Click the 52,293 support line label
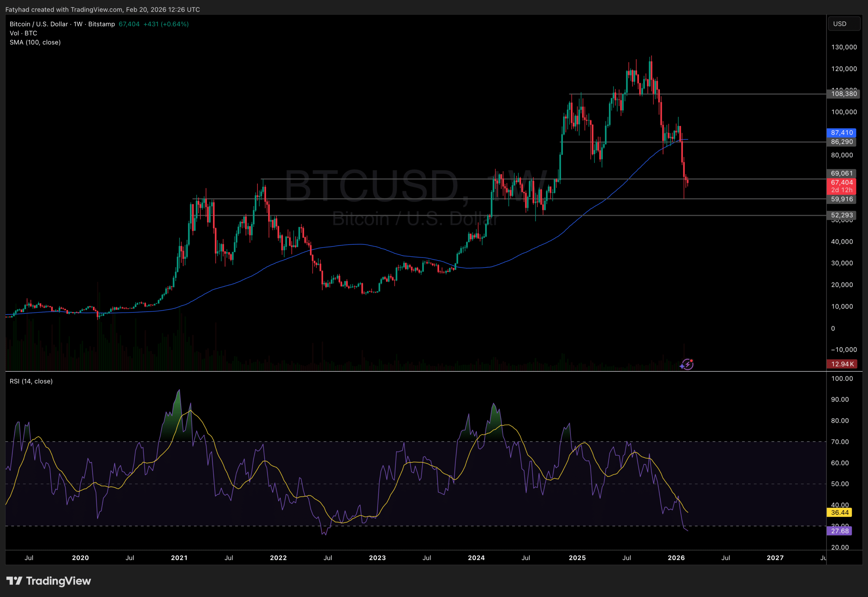Viewport: 868px width, 597px height. point(842,215)
